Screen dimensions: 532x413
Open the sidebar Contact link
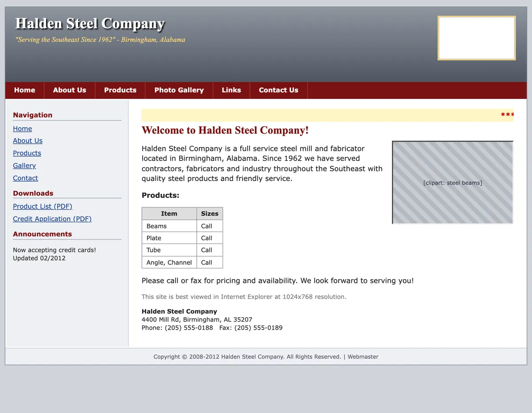pos(25,178)
